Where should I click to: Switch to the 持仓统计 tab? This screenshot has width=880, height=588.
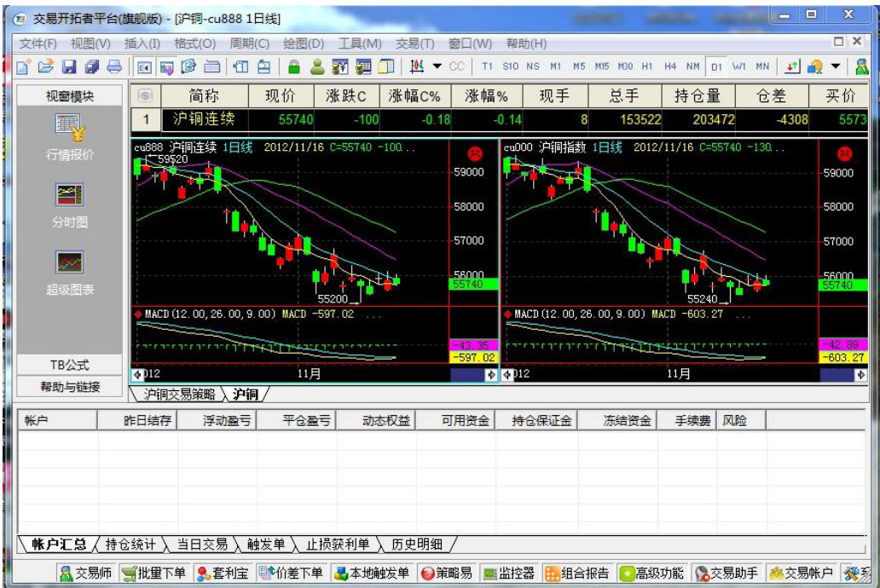point(130,545)
